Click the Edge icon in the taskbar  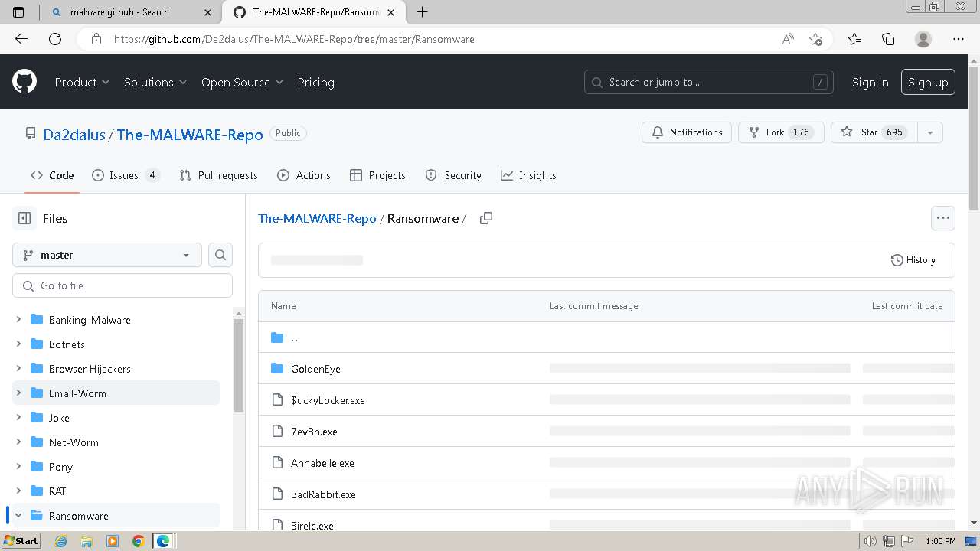163,541
